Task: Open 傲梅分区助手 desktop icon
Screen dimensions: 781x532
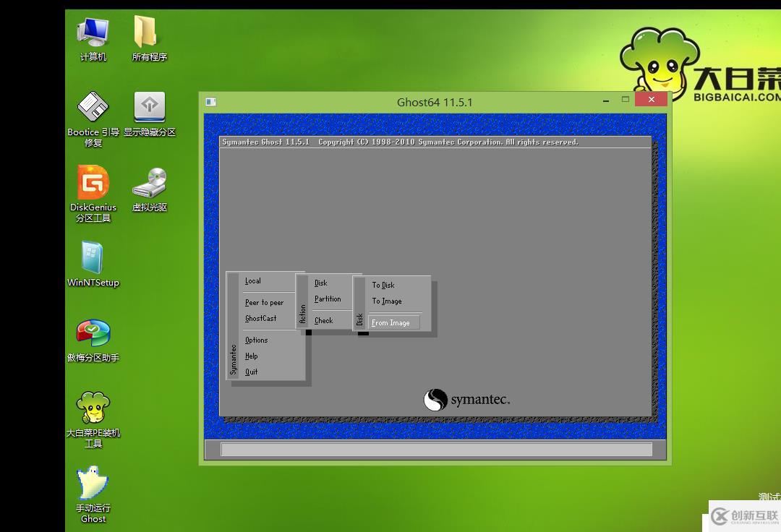Action: [x=93, y=341]
